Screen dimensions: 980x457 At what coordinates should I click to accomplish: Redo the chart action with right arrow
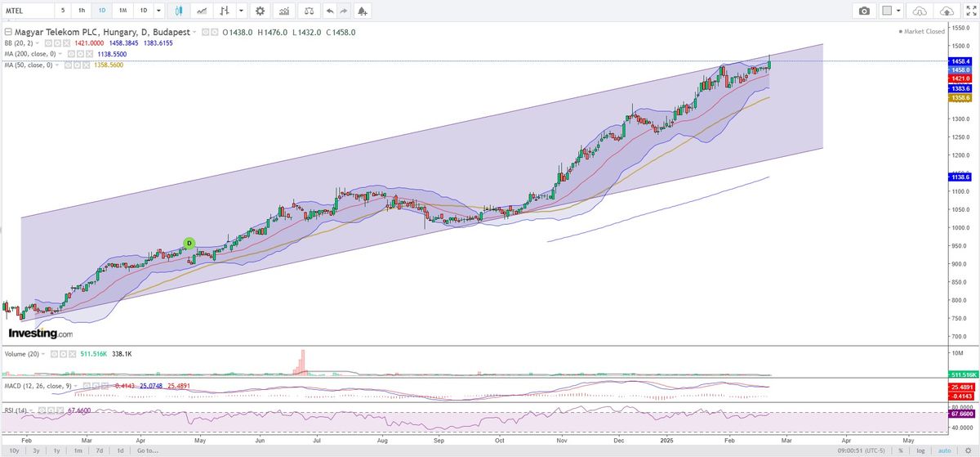pyautogui.click(x=344, y=11)
